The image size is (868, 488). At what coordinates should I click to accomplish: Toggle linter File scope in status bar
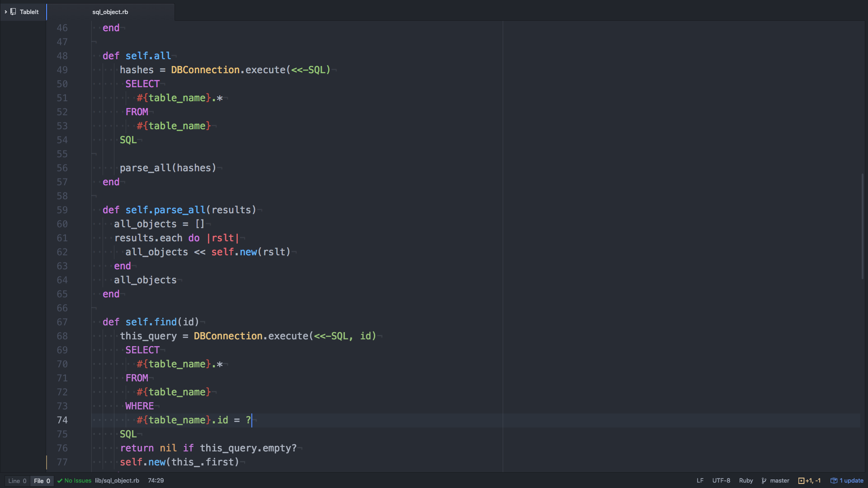(x=42, y=481)
